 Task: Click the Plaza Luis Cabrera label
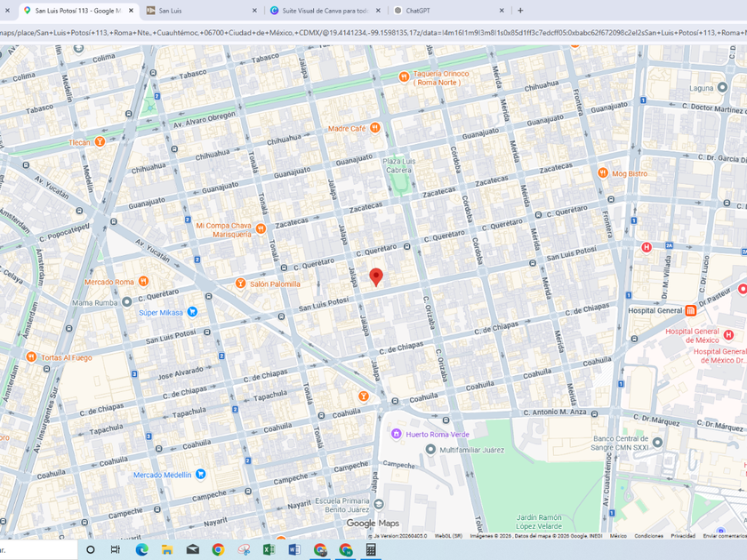tap(398, 165)
